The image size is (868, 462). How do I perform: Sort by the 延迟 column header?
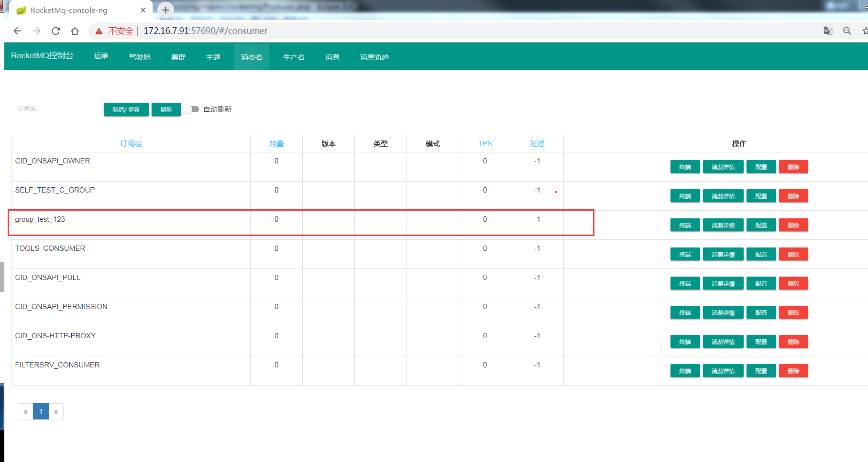[x=537, y=144]
